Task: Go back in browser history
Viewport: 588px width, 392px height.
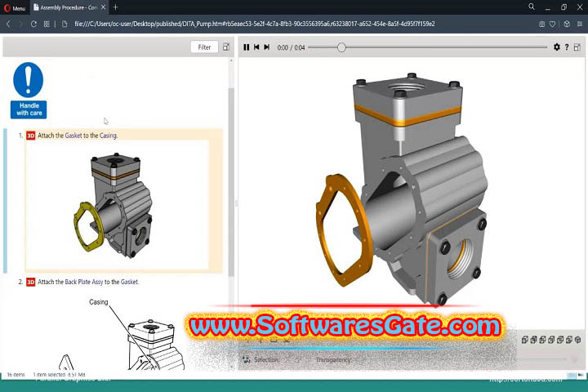Action: click(9, 24)
